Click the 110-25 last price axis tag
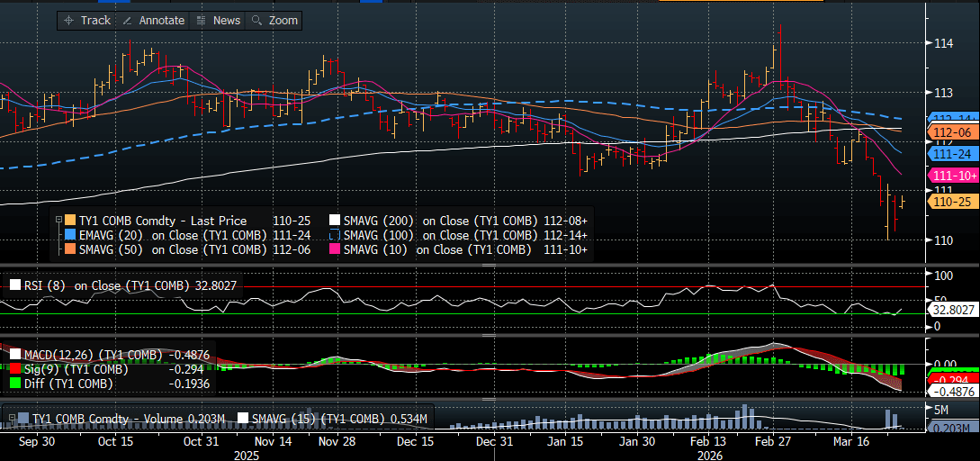 pos(952,203)
